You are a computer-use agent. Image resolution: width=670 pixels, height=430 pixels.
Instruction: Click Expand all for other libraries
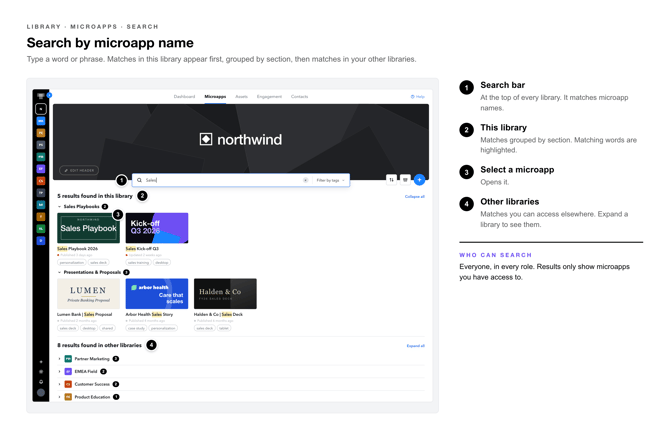click(x=415, y=346)
